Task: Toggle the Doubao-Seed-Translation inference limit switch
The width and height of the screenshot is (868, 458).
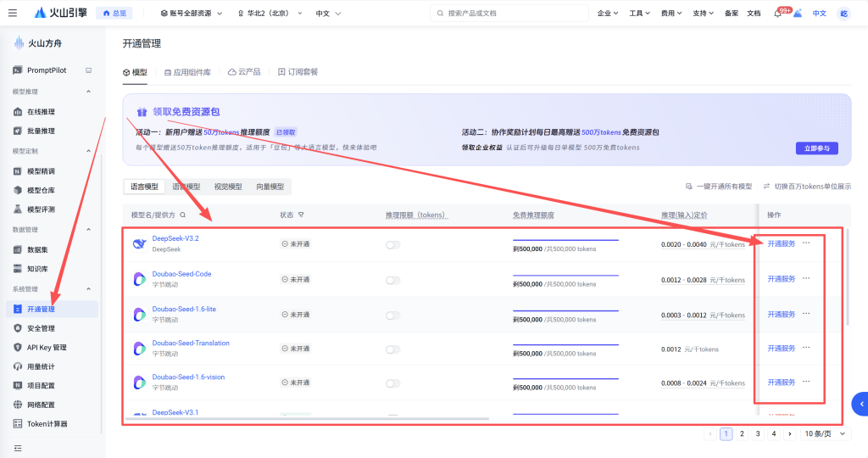Action: point(392,349)
